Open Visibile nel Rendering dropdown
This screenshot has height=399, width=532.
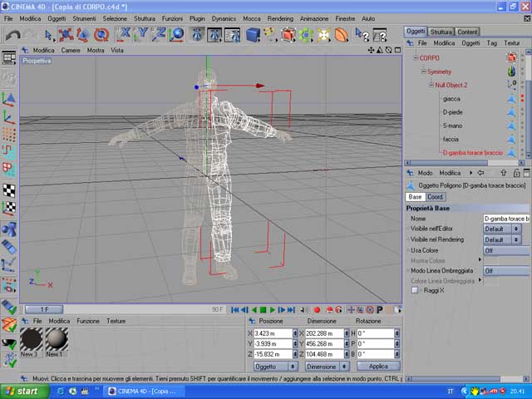pyautogui.click(x=502, y=240)
